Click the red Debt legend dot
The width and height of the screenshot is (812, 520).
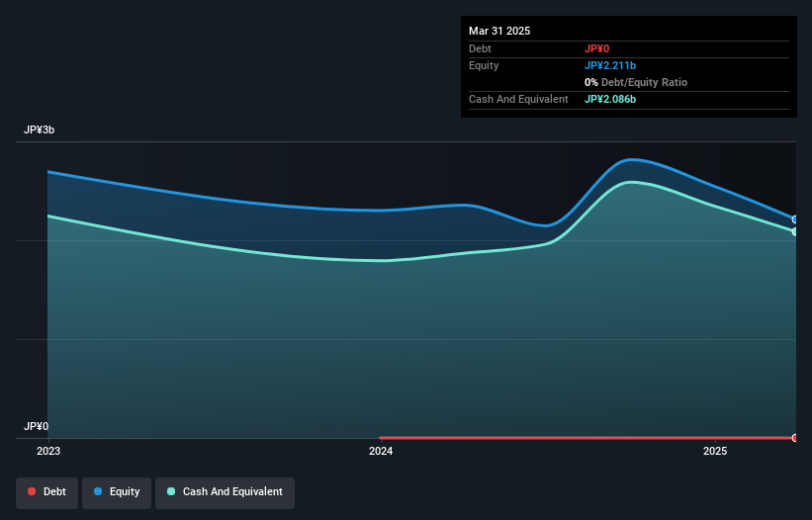pos(32,491)
